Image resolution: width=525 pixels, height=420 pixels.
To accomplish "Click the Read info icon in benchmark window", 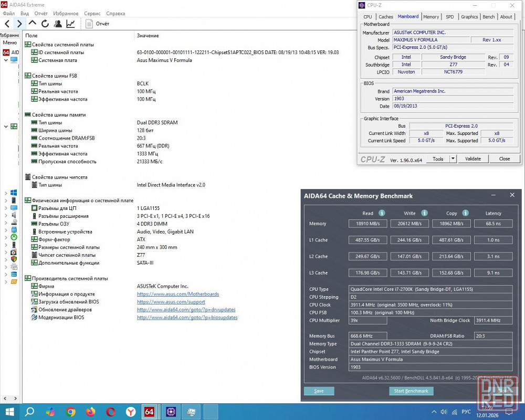I will 382,213.
